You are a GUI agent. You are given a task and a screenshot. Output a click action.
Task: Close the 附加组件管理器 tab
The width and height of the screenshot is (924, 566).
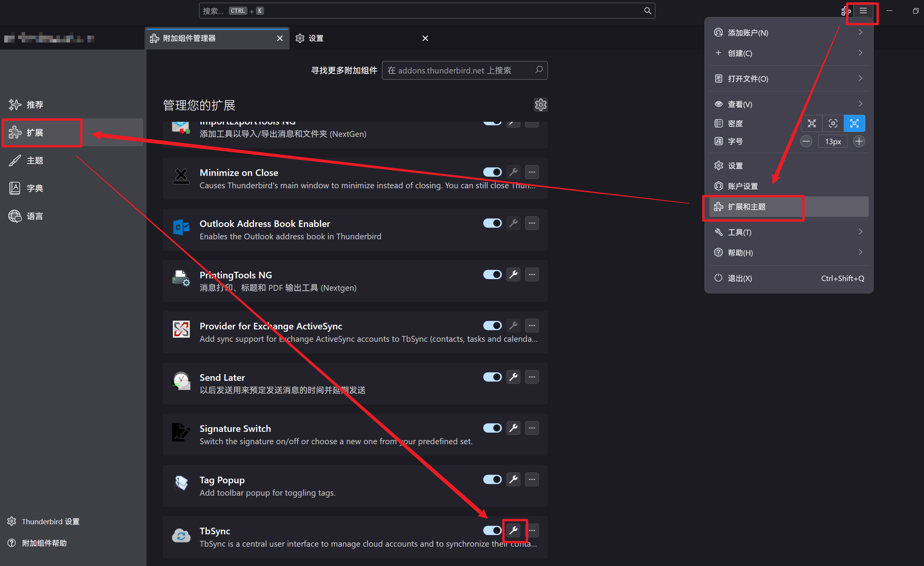pyautogui.click(x=280, y=38)
